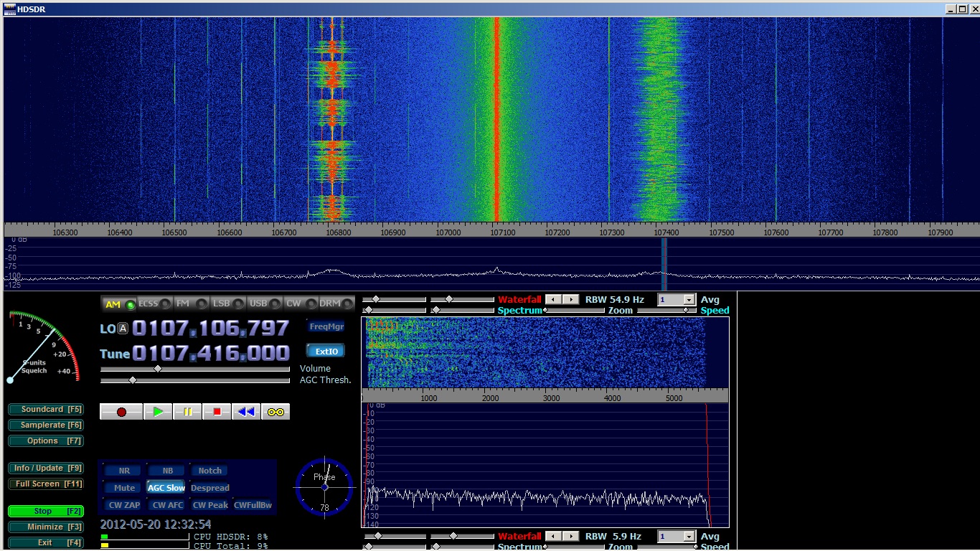Open the FreqMgr frequency manager

(326, 326)
